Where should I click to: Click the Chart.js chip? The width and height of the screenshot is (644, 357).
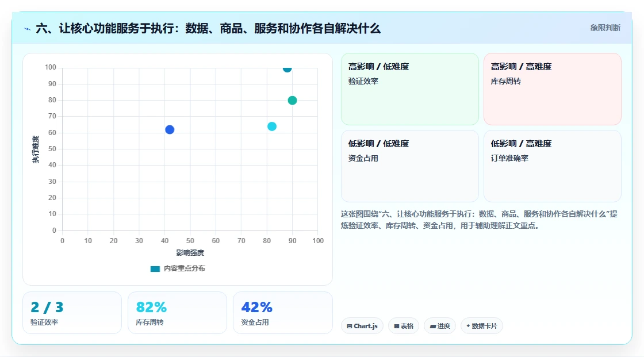click(x=362, y=326)
